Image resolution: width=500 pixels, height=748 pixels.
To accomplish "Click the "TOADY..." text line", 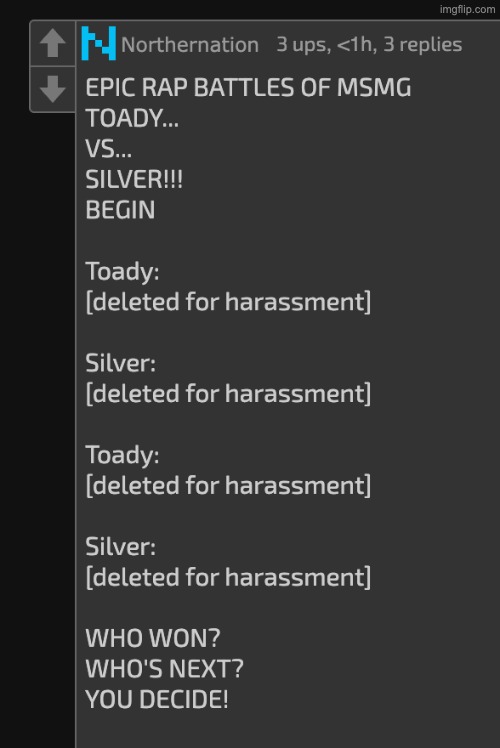I will [x=132, y=118].
